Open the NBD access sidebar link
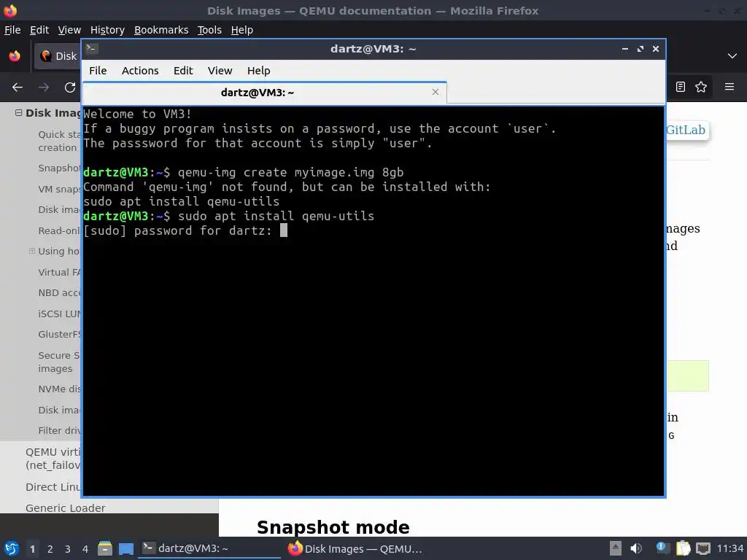 59,293
